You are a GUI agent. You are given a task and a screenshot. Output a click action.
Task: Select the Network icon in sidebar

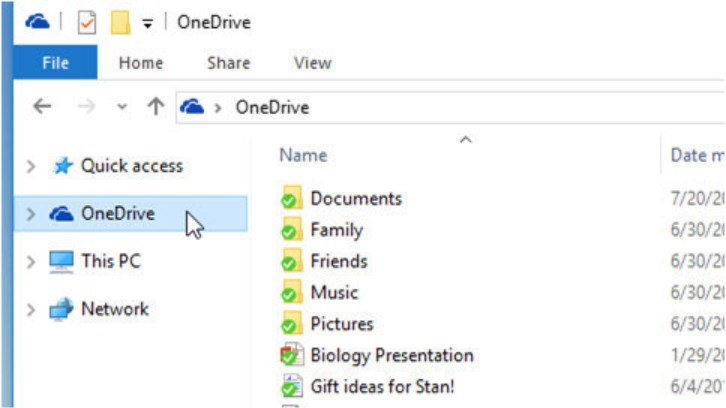point(62,310)
